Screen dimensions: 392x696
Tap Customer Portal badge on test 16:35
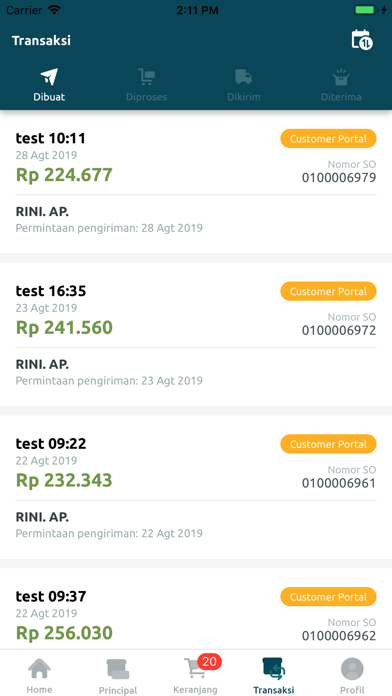[328, 292]
